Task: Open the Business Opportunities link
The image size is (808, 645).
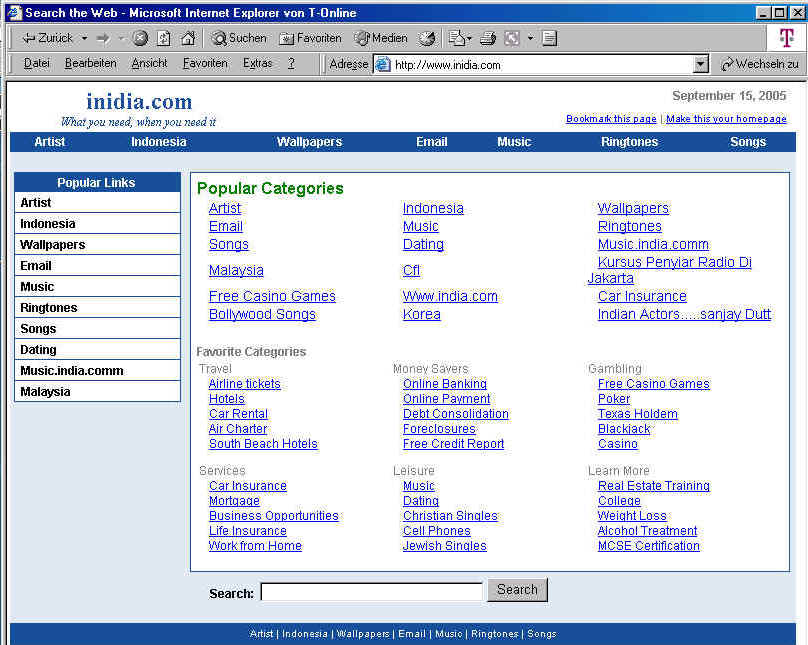Action: pos(274,516)
